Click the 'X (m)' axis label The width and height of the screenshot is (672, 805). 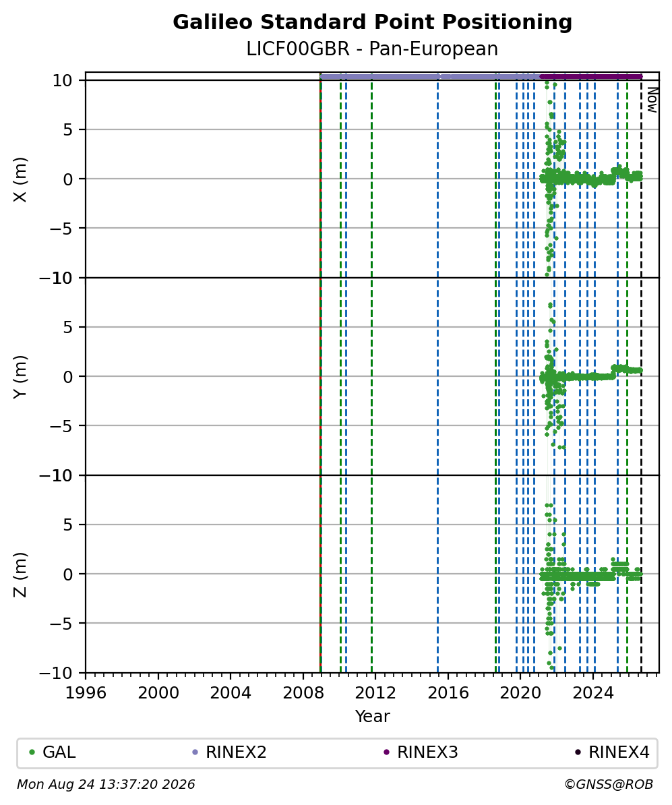tap(20, 179)
